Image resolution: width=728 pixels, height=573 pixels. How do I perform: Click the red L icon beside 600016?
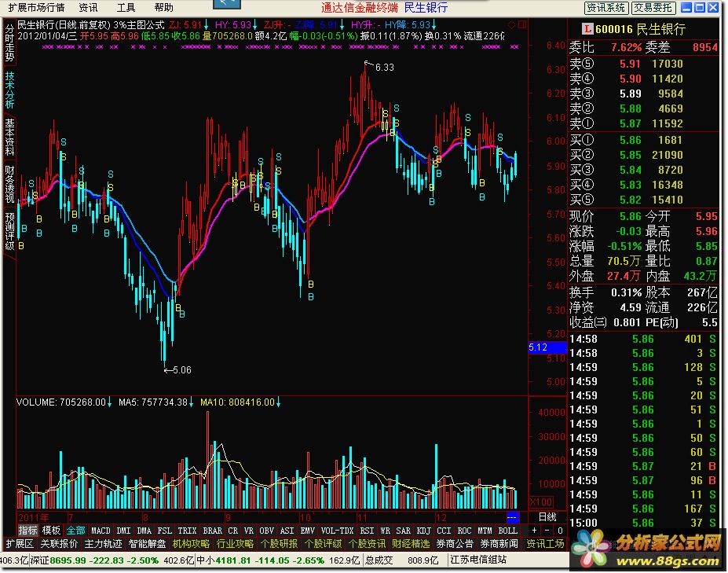(587, 29)
